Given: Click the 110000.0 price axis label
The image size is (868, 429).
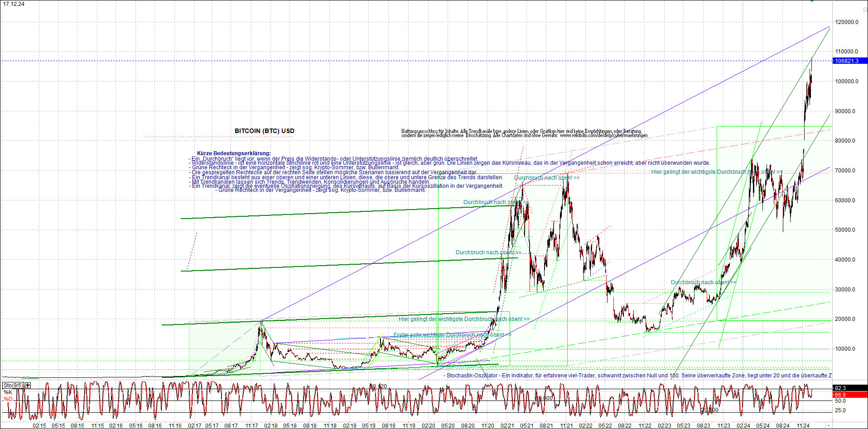Looking at the screenshot, I should 847,52.
